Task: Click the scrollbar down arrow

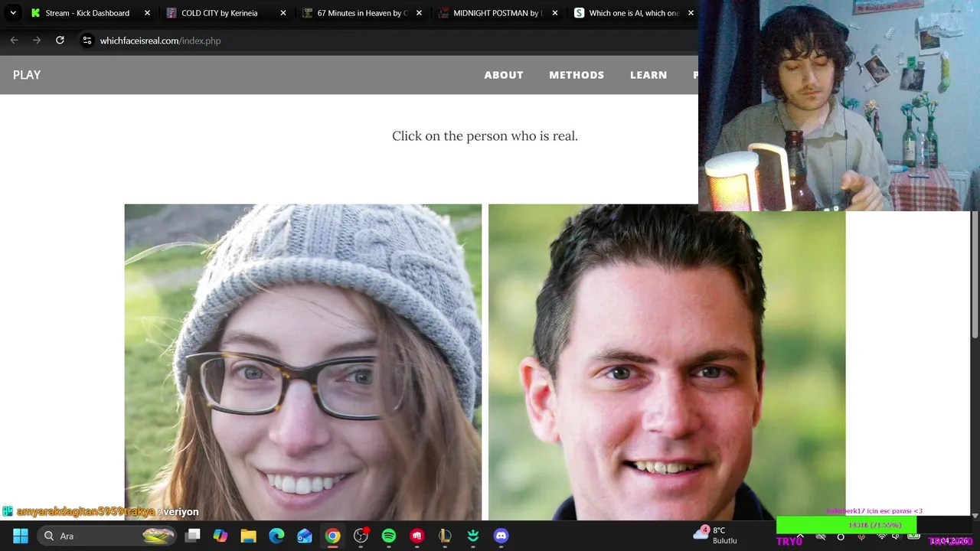Action: point(975,515)
